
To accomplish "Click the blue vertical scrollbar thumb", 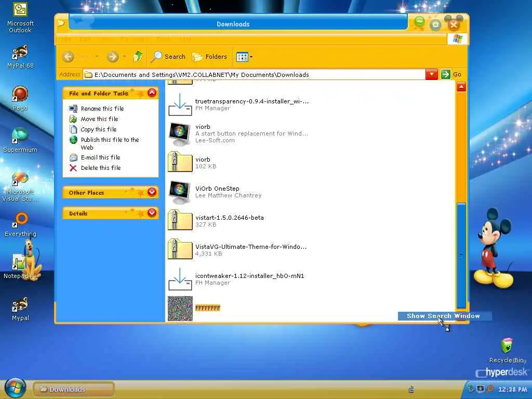I will [461, 255].
